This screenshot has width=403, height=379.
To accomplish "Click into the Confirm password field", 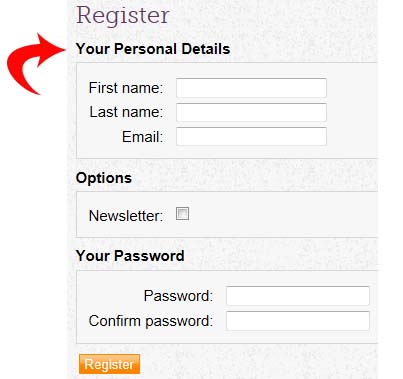I will point(298,321).
